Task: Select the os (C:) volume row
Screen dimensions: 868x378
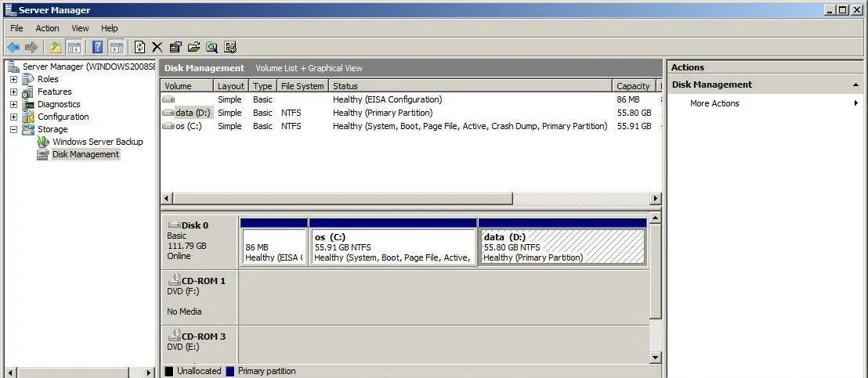Action: (x=410, y=127)
